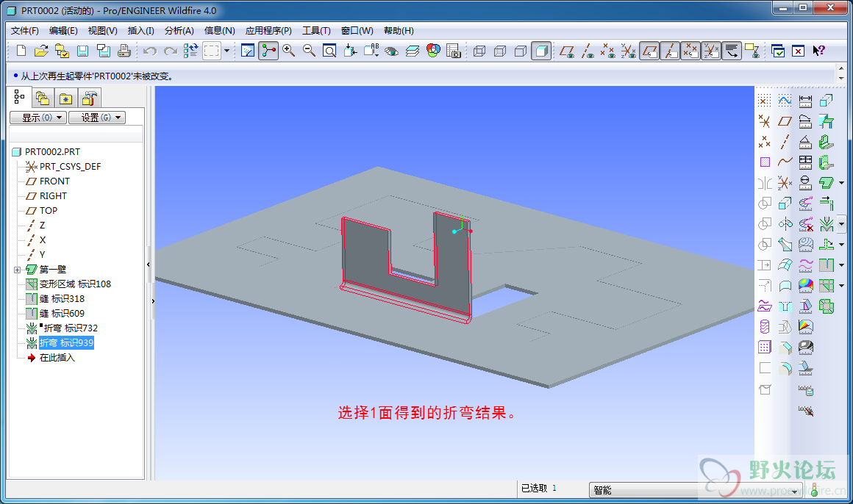Click the model tree search field

tap(76, 134)
